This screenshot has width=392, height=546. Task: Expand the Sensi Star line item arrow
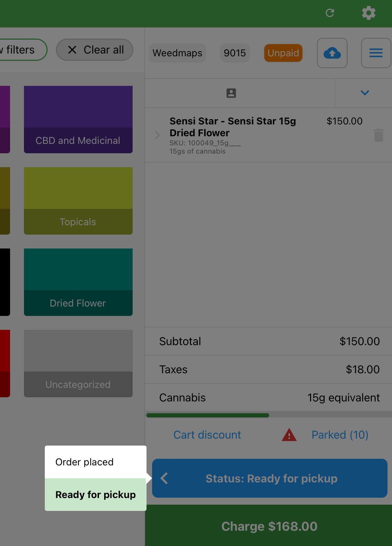click(157, 135)
